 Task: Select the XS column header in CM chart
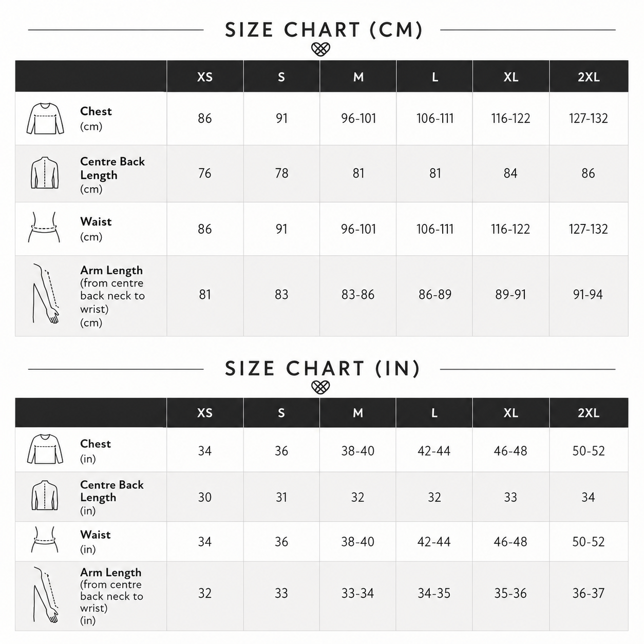coord(205,77)
